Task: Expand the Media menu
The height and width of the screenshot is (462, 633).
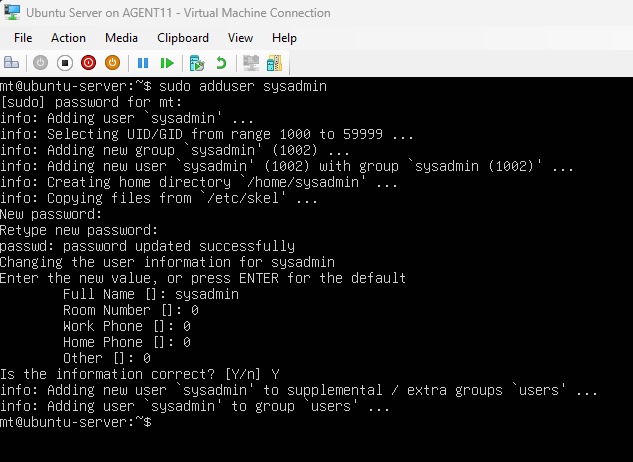Action: click(121, 38)
